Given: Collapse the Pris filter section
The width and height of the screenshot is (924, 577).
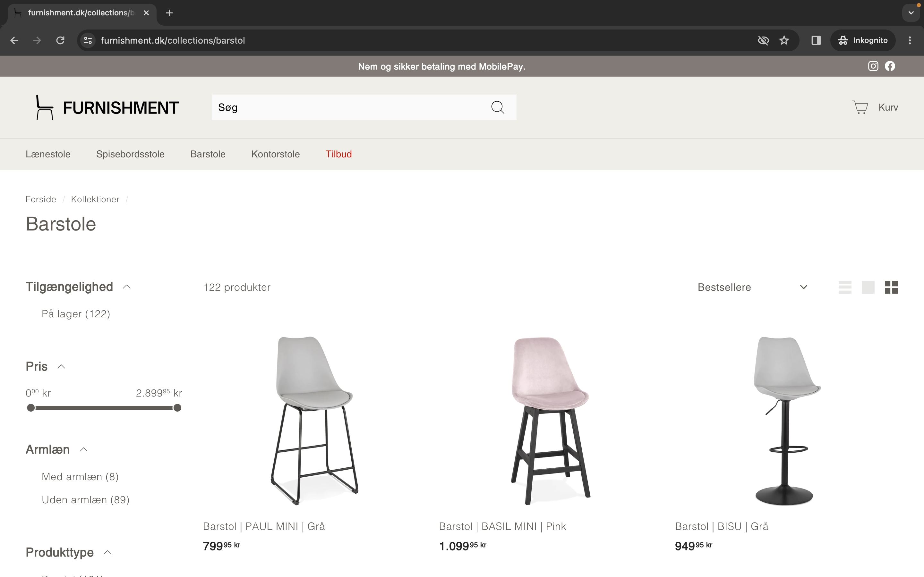Looking at the screenshot, I should click(61, 366).
